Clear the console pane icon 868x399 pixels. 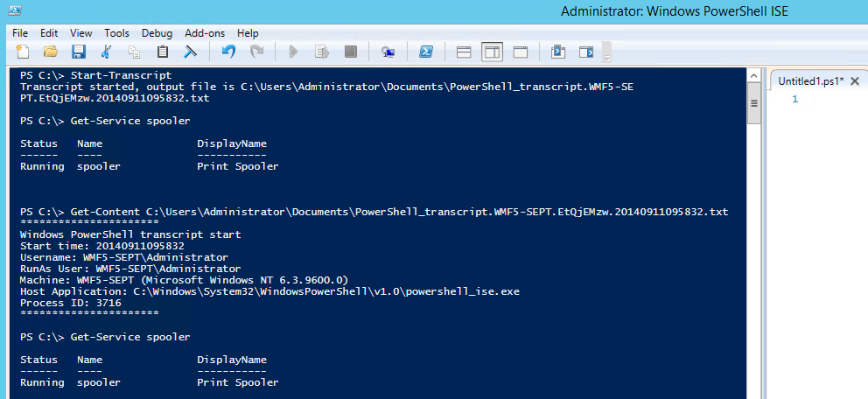(x=189, y=52)
